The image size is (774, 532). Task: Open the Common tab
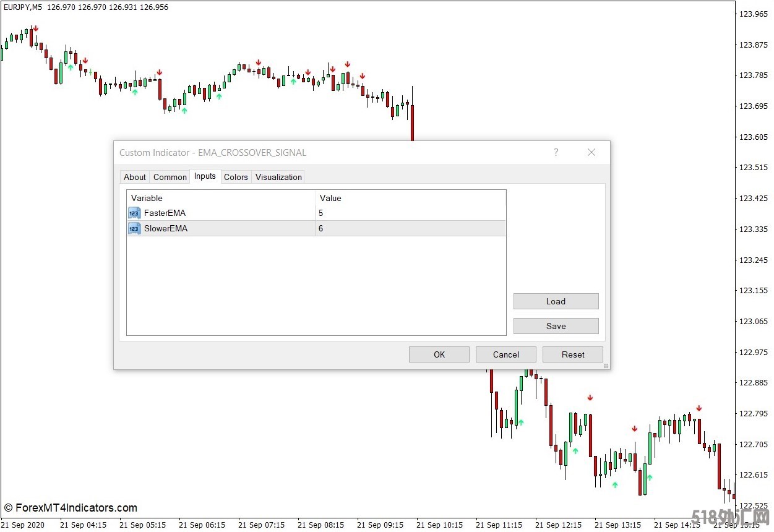(170, 177)
